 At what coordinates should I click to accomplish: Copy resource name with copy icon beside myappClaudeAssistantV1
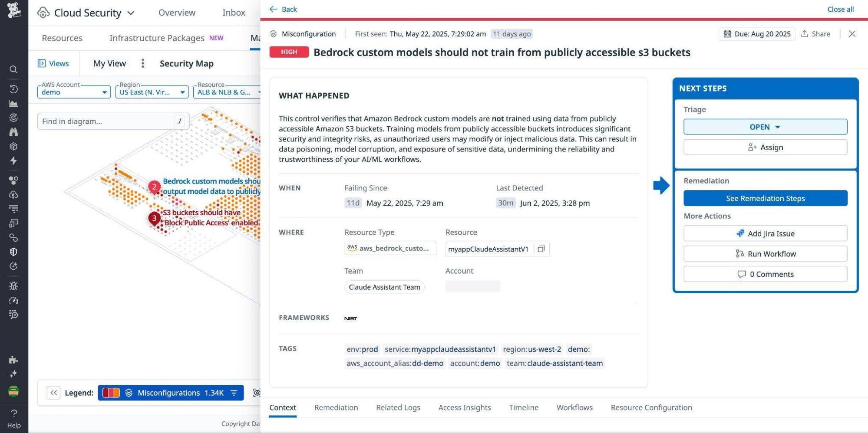(541, 249)
